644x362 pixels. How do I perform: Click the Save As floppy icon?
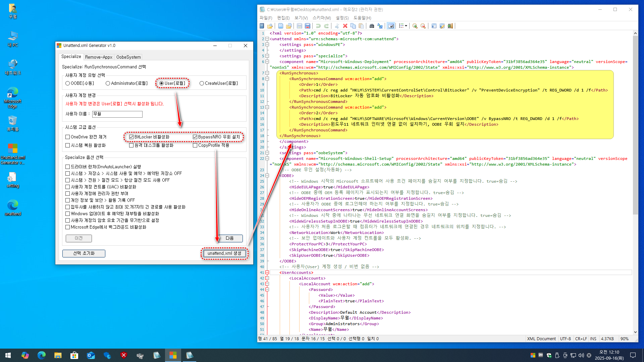[x=307, y=26]
